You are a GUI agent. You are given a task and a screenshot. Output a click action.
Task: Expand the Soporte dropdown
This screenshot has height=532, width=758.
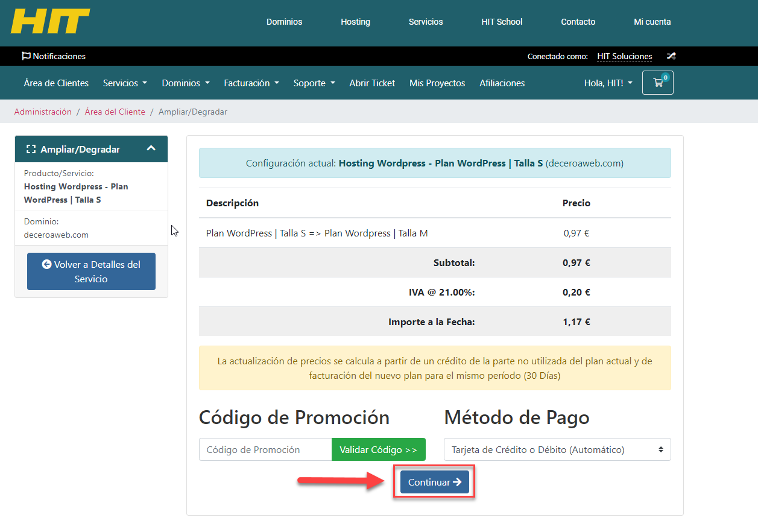pyautogui.click(x=314, y=83)
